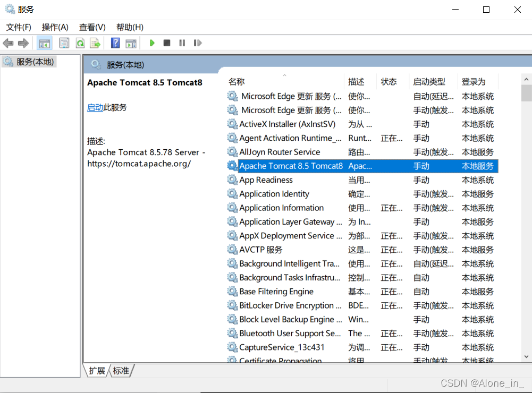Open the Properties toolbar icon

(x=64, y=43)
